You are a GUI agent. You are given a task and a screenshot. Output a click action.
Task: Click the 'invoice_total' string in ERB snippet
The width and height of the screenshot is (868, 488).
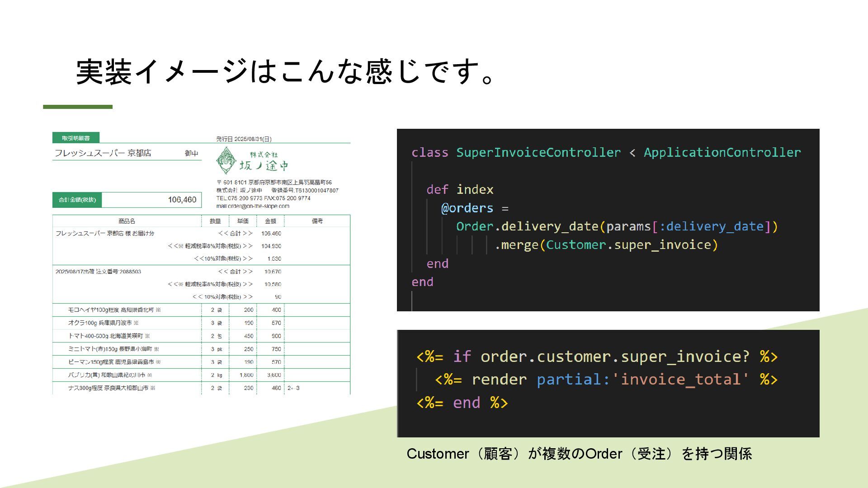(680, 380)
